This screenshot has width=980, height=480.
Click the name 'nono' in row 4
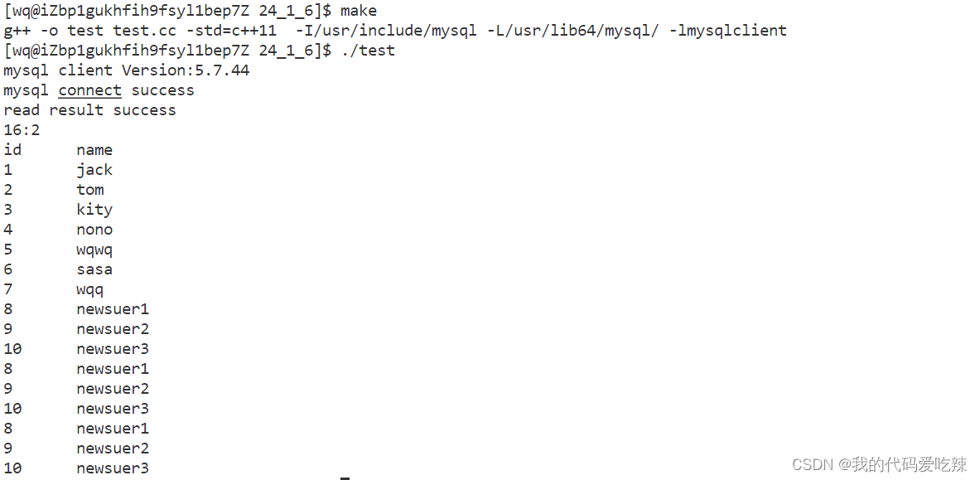(x=94, y=230)
